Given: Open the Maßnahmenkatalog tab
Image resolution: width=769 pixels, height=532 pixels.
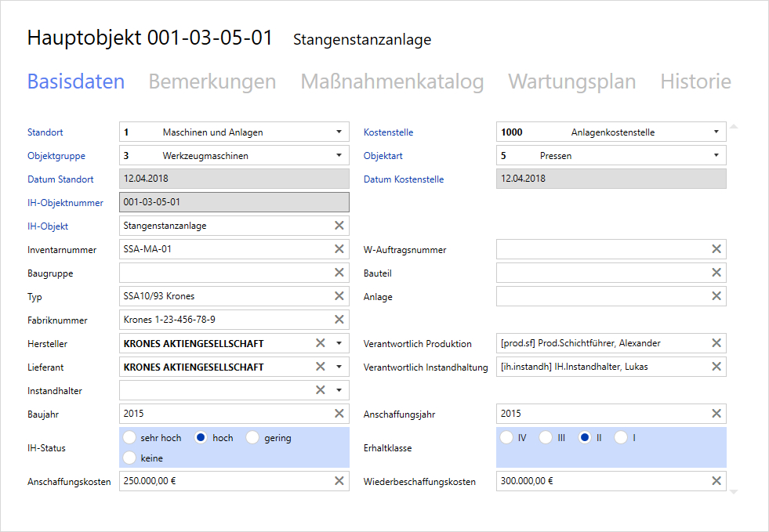Looking at the screenshot, I should tap(392, 81).
